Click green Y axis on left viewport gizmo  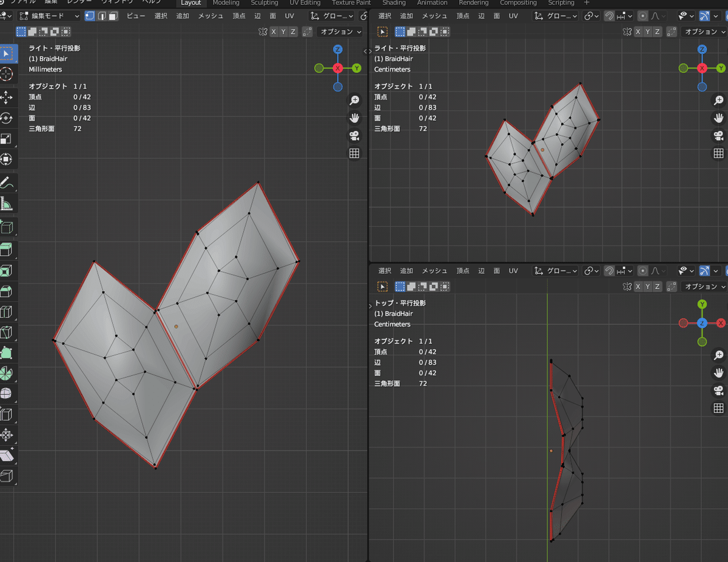coord(357,69)
